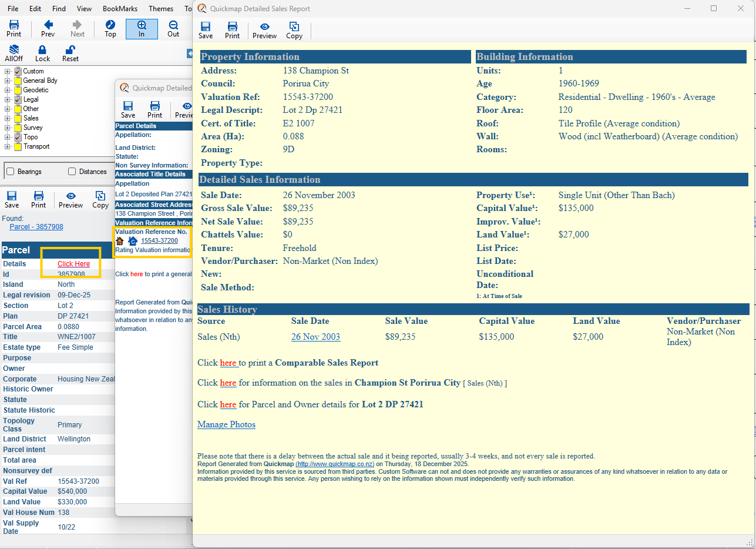Expand the Sales layer tree node
The width and height of the screenshot is (756, 549).
[8, 118]
